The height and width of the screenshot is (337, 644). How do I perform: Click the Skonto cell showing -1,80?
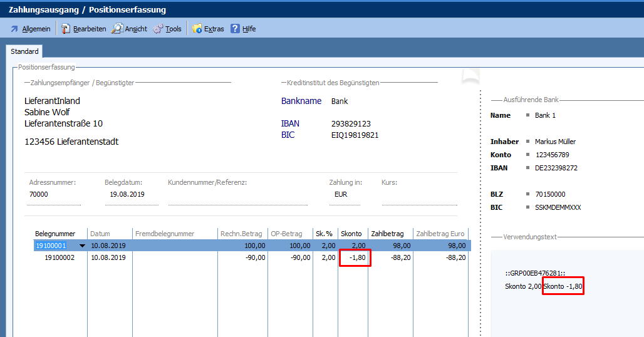355,257
